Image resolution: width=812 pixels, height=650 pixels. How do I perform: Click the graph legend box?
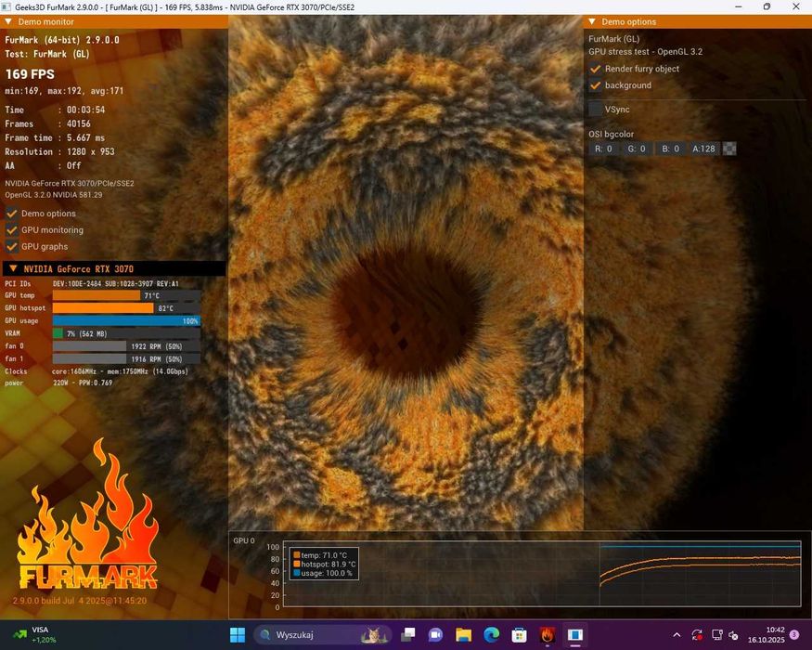point(324,564)
